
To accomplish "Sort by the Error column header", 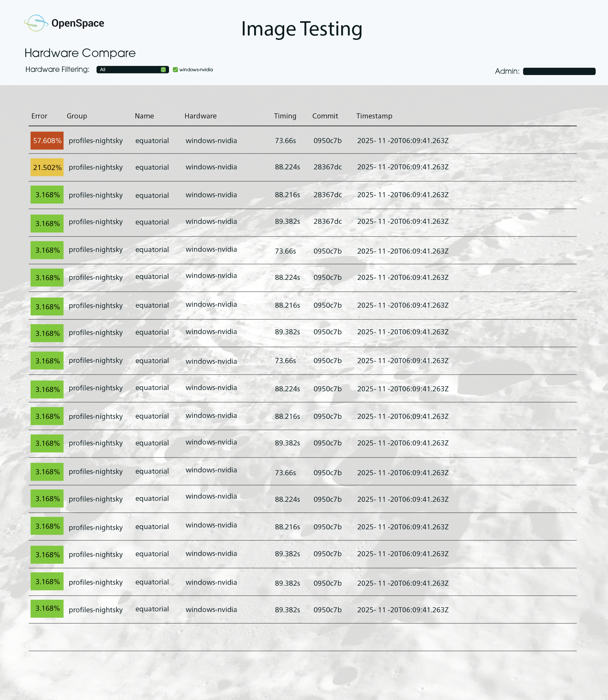I will click(39, 116).
